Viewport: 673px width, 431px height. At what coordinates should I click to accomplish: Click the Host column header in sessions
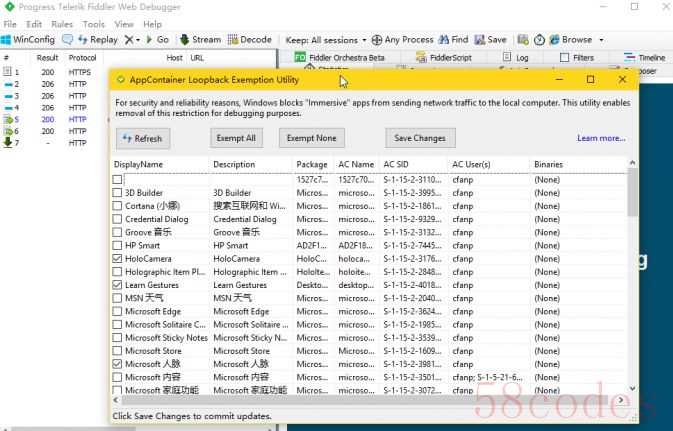click(174, 58)
